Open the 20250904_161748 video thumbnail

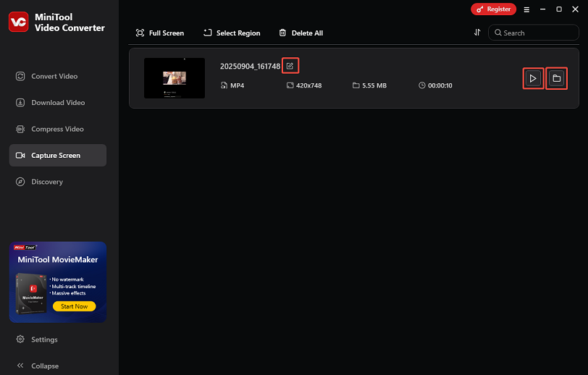[x=175, y=78]
